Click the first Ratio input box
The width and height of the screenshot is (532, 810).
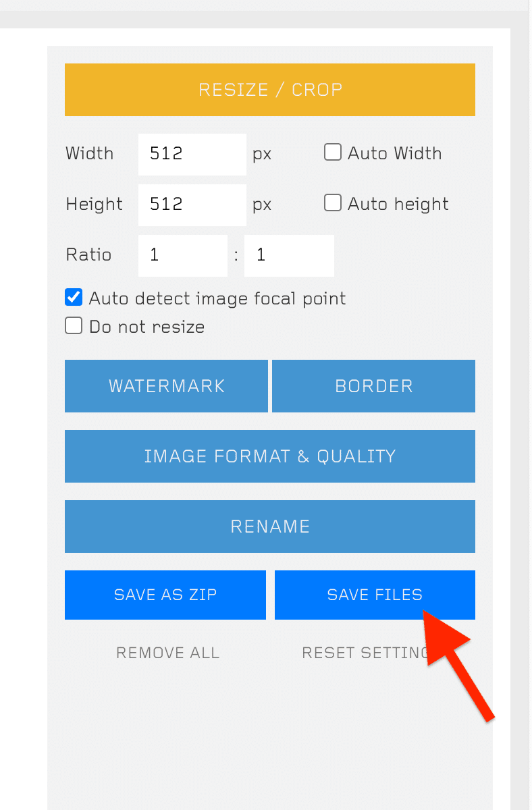[182, 255]
